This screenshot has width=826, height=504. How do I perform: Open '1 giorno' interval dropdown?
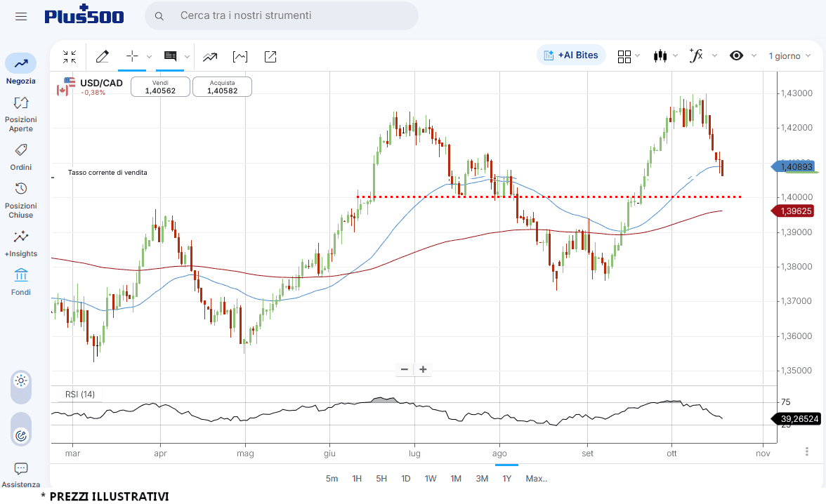(789, 56)
